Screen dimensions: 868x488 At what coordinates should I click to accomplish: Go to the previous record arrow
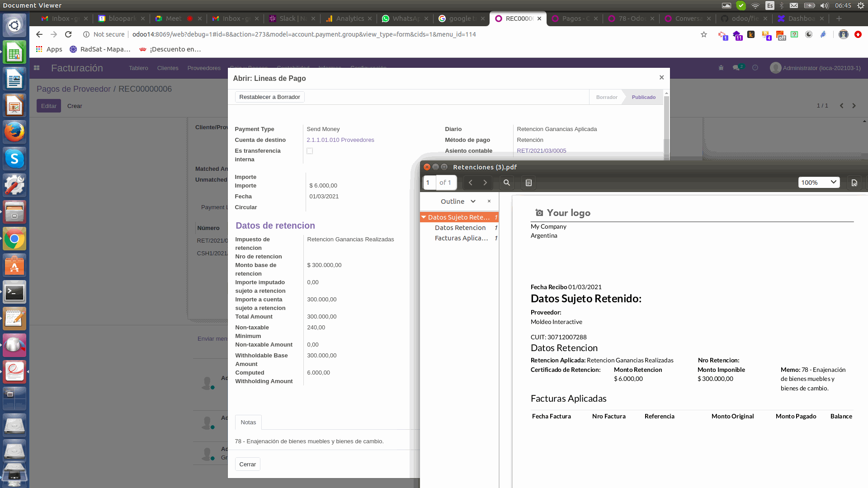841,106
